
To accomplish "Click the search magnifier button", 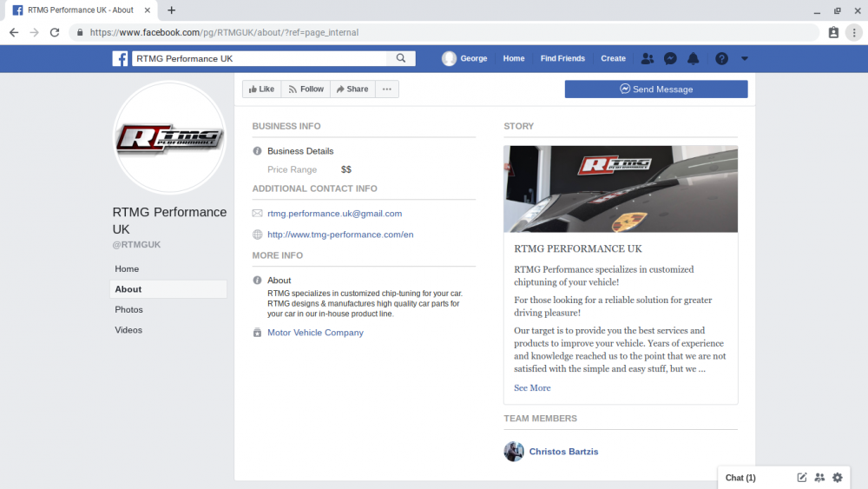I will click(x=401, y=58).
